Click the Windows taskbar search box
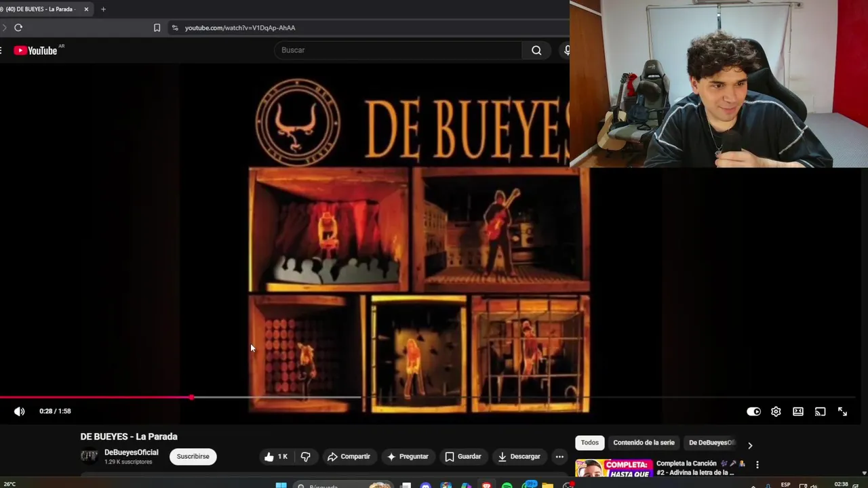The width and height of the screenshot is (868, 488). [342, 485]
